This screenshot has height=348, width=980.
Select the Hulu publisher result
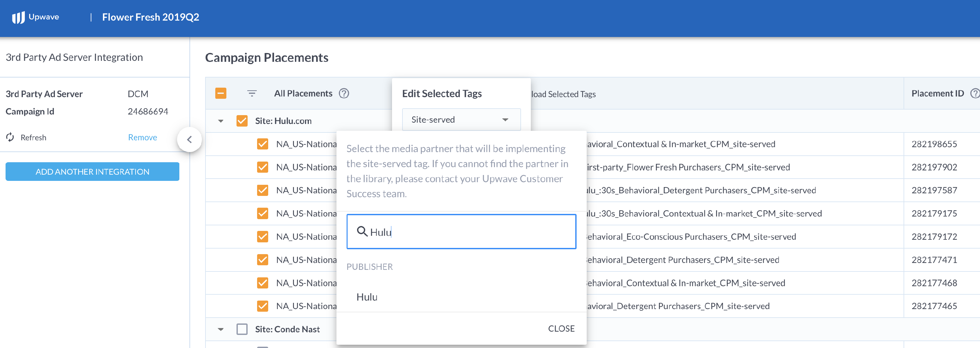point(367,297)
